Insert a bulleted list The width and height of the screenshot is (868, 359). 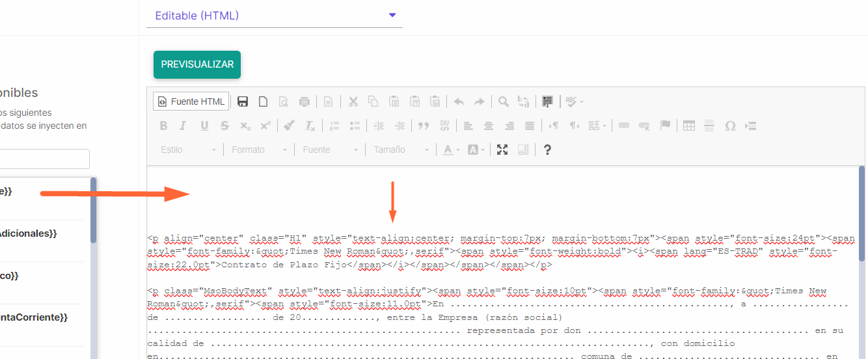point(355,126)
